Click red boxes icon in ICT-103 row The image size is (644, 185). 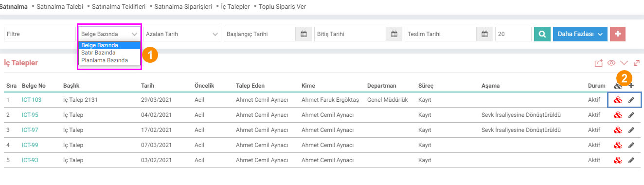[x=618, y=100]
